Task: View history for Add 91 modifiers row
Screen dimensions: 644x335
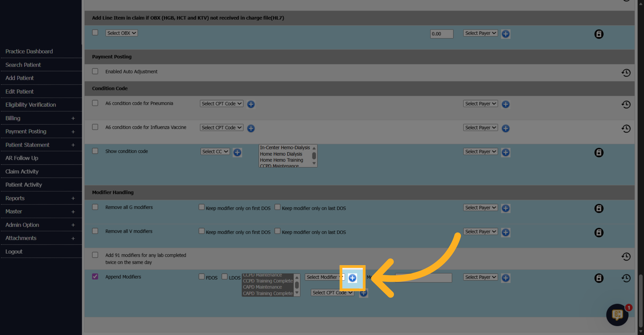Action: click(x=626, y=257)
